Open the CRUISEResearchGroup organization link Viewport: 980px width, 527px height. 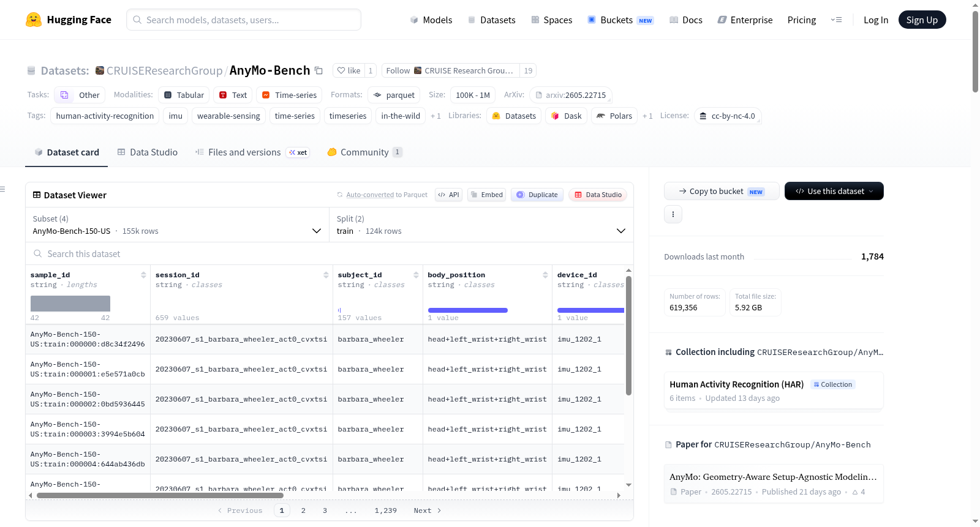pos(164,70)
